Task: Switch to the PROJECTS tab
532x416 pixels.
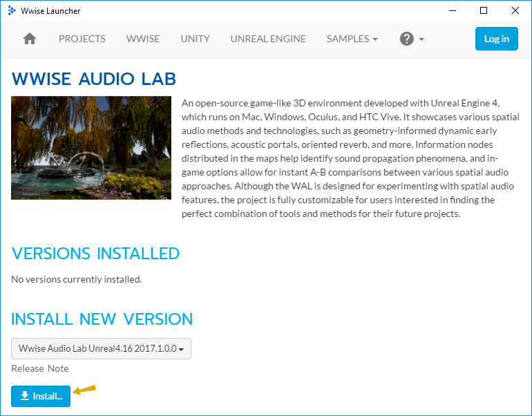Action: (x=82, y=39)
